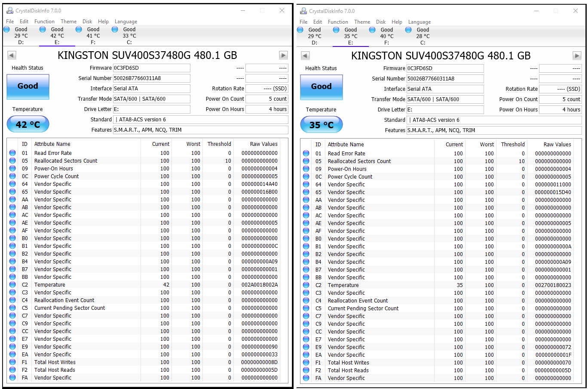Screen dimensions: 588x389
Task: Click the Good health status button, left window
Action: (x=28, y=86)
